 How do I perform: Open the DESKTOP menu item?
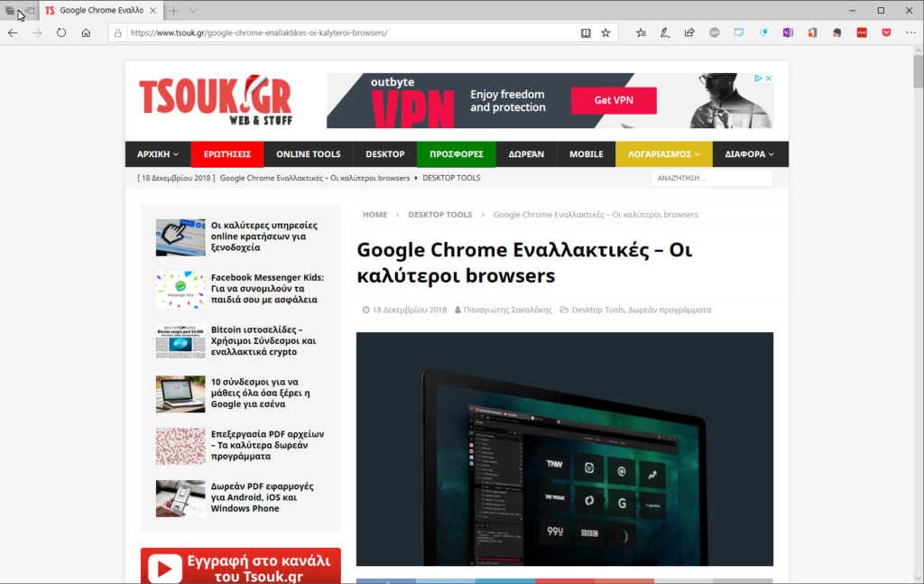[384, 154]
